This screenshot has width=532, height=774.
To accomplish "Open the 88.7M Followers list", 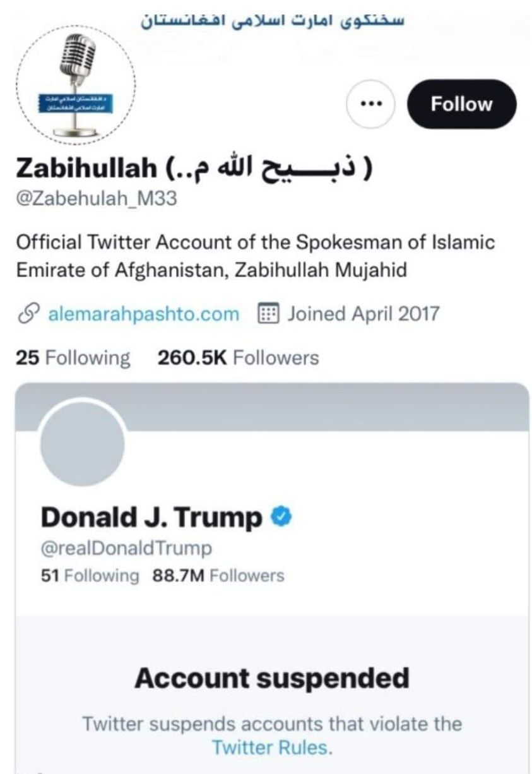I will click(218, 576).
